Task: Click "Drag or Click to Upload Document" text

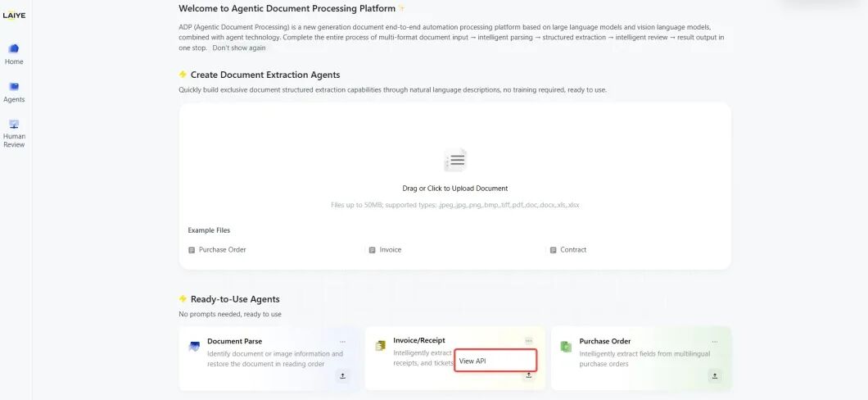Action: pyautogui.click(x=455, y=189)
